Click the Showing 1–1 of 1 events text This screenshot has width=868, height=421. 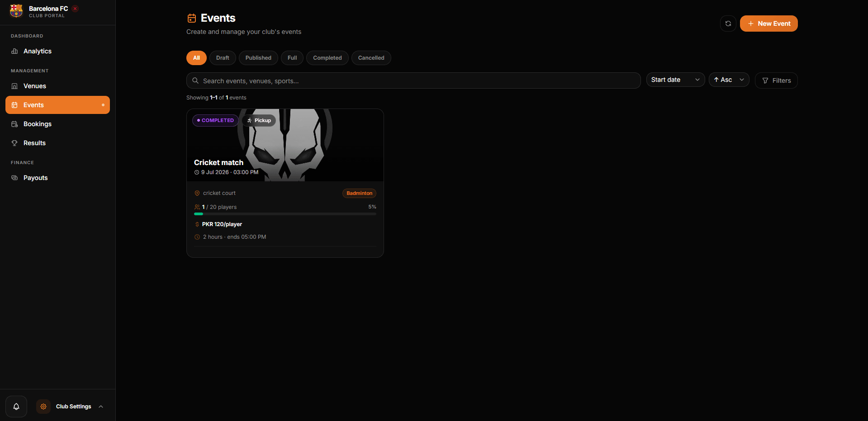point(216,98)
